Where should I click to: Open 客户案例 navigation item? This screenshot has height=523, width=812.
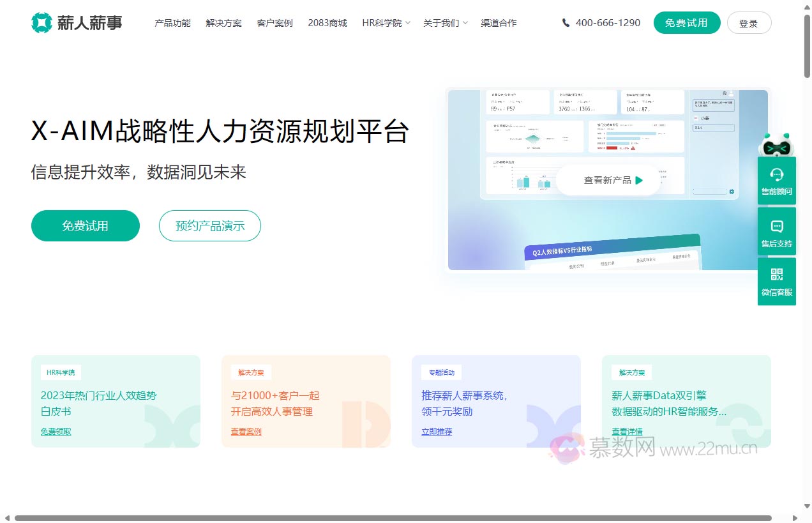[x=274, y=23]
